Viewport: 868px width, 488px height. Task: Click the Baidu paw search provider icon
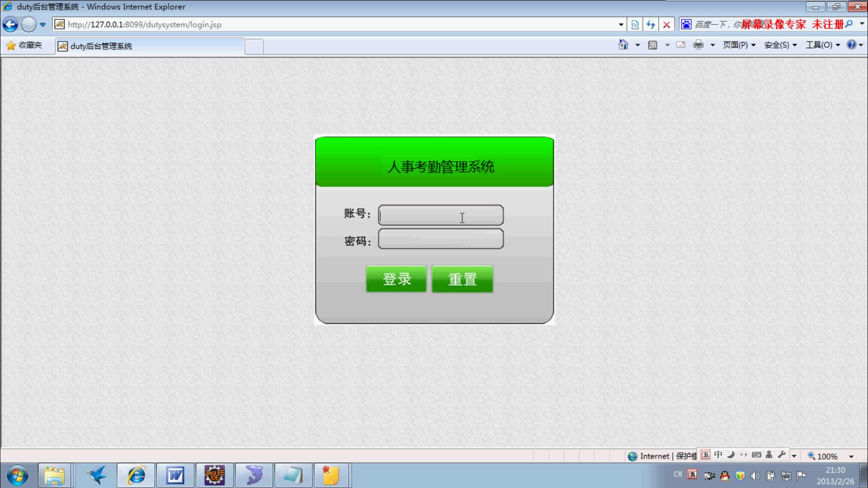tap(686, 24)
